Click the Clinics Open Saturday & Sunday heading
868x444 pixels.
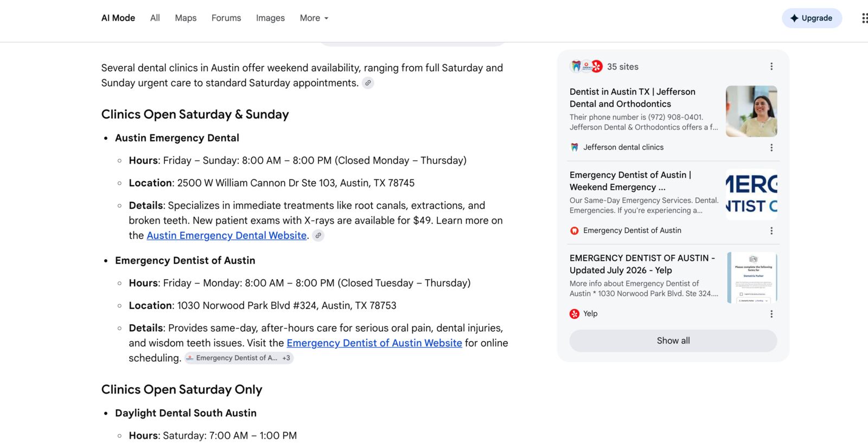195,114
